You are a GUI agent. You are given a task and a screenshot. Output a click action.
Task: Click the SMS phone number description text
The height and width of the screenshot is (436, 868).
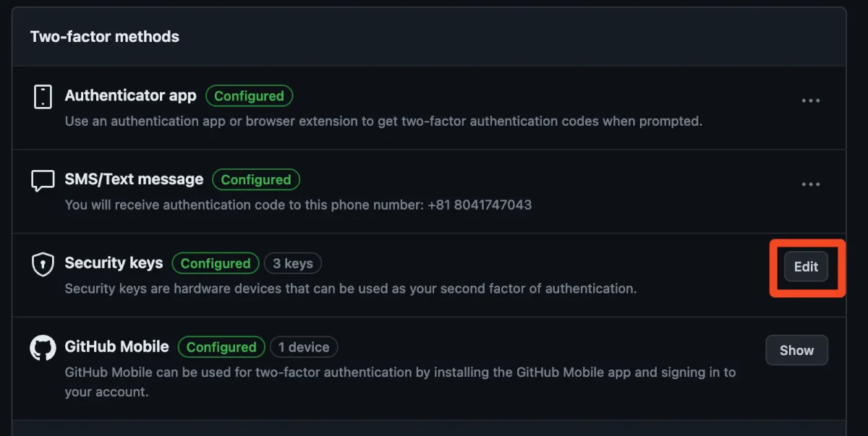tap(298, 205)
